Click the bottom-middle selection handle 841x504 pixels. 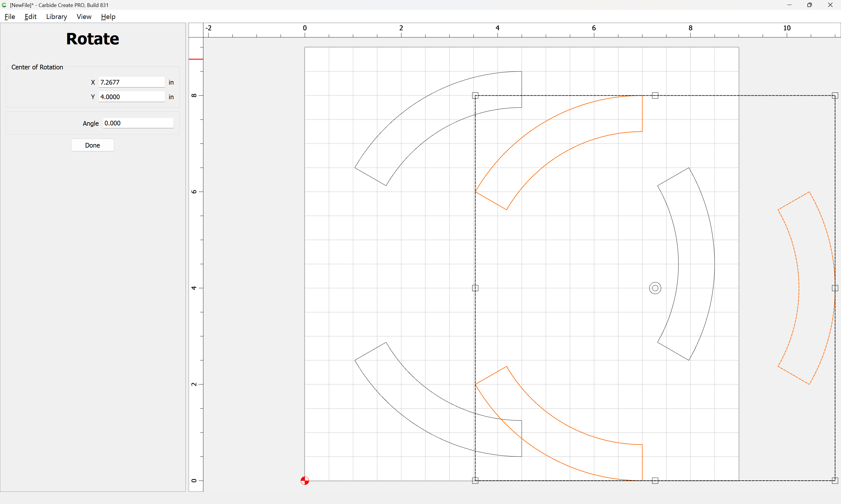coord(655,481)
